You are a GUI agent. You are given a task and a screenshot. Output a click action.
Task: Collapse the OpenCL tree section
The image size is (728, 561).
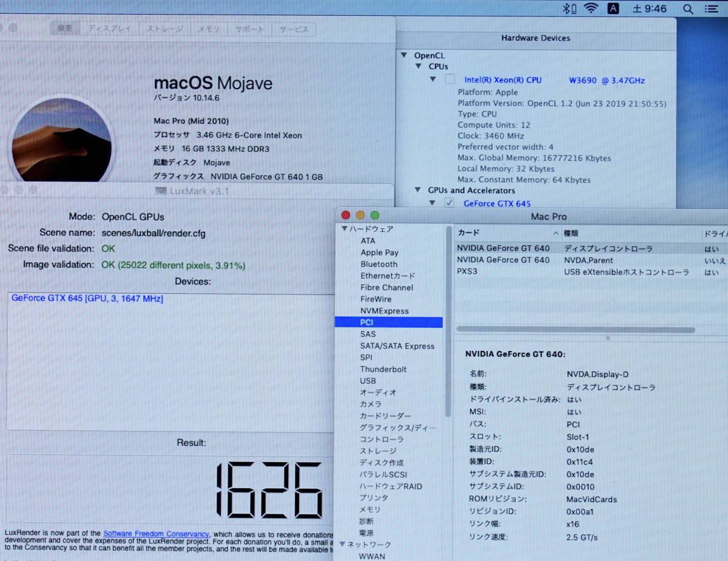click(x=404, y=55)
